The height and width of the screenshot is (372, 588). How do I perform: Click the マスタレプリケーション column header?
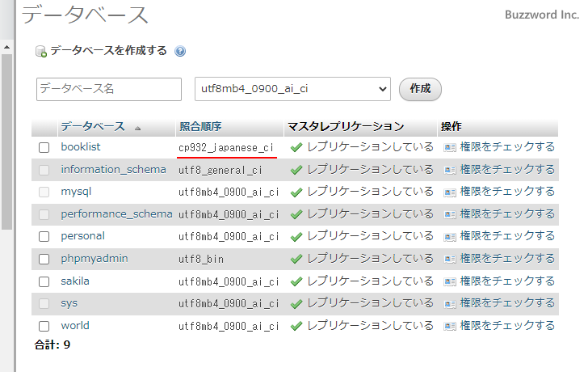(346, 126)
